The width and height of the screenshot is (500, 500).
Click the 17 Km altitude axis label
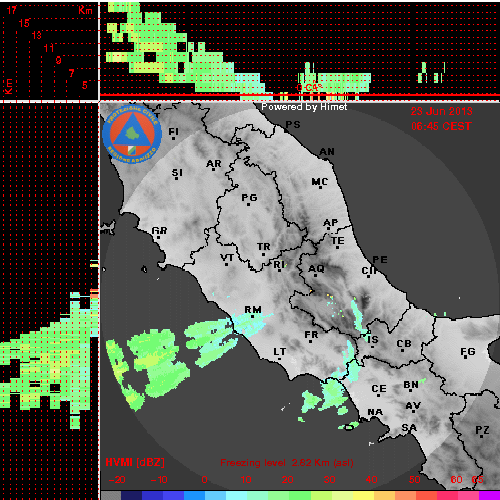click(12, 10)
